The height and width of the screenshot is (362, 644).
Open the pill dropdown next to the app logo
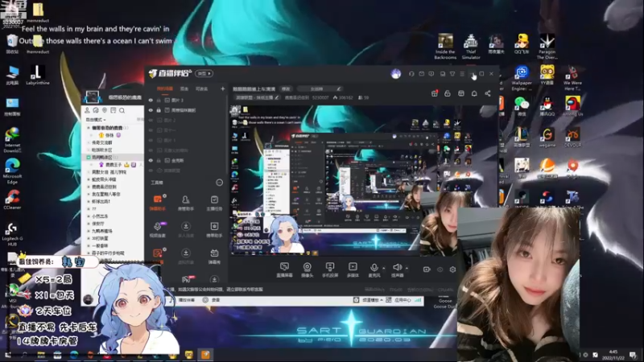[x=204, y=73]
